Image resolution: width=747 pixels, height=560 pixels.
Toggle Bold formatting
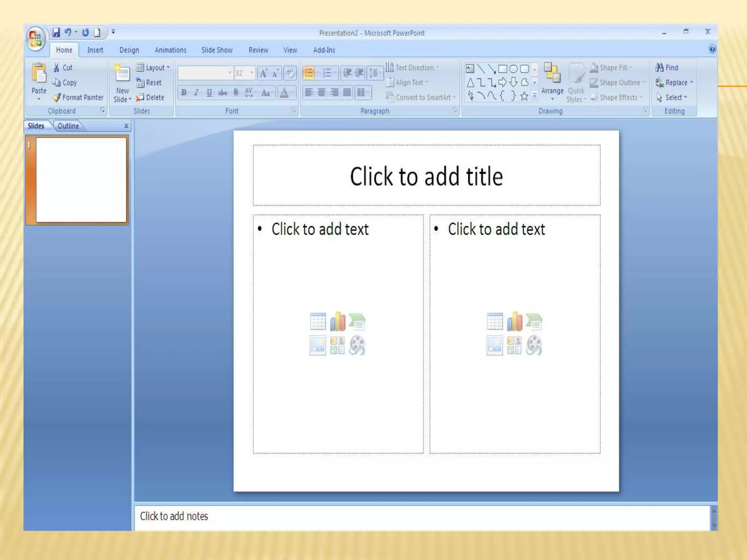point(184,93)
